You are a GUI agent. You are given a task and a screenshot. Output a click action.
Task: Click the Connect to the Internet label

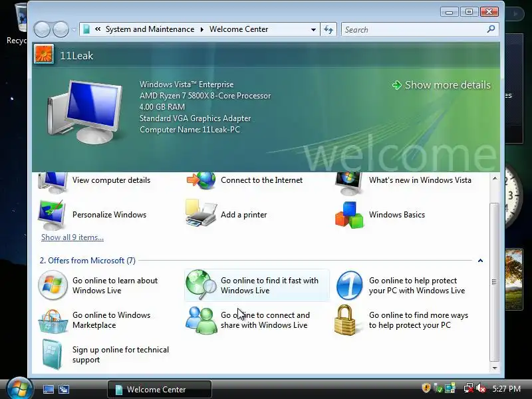(x=261, y=180)
